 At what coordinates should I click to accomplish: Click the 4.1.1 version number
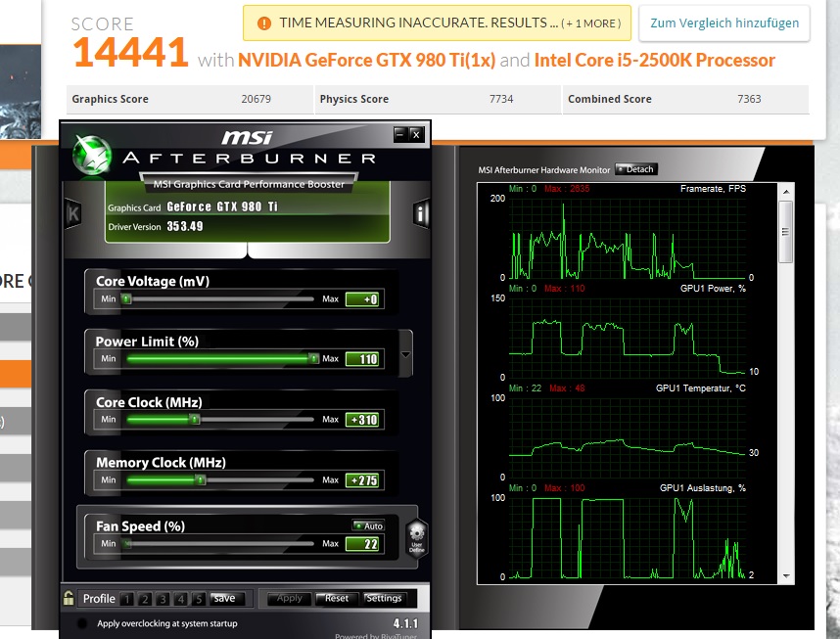click(x=405, y=623)
